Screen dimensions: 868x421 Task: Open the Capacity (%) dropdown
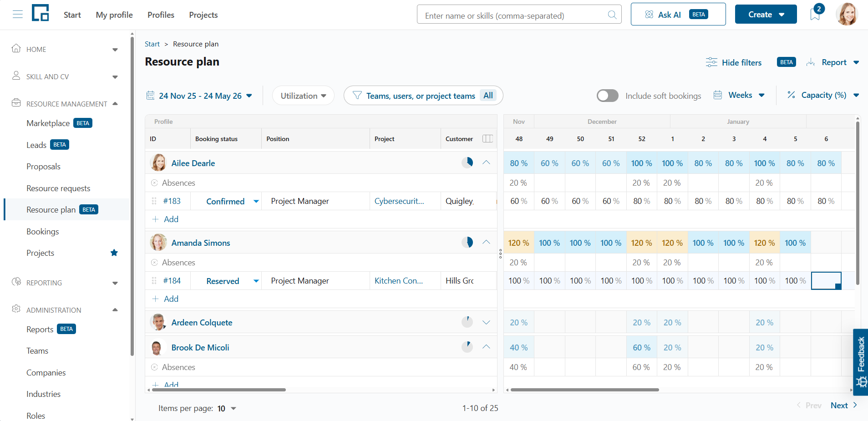coord(823,95)
